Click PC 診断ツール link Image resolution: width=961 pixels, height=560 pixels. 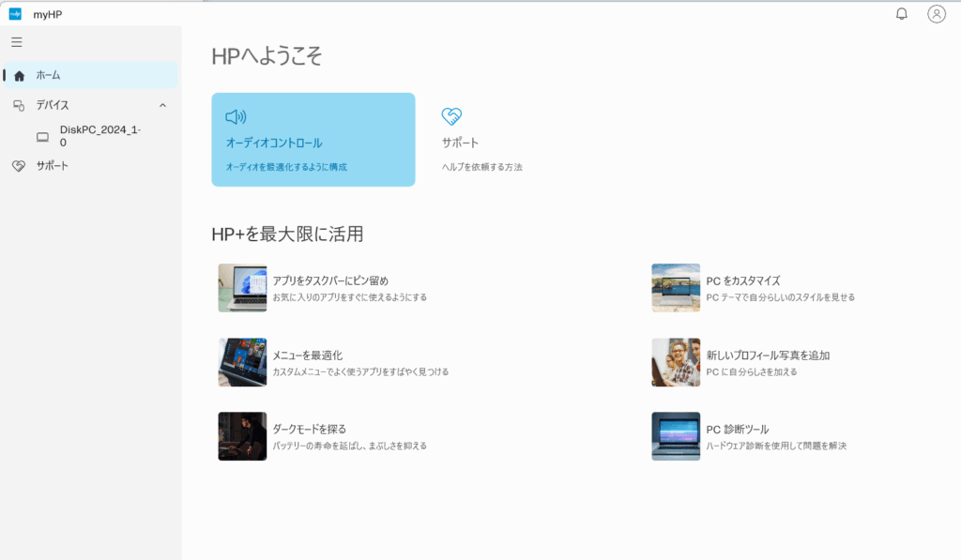(x=738, y=430)
